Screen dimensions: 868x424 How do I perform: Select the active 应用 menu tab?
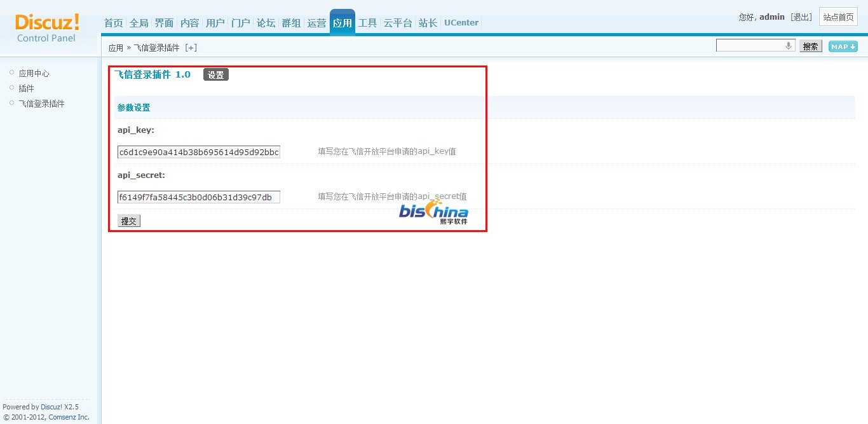[342, 23]
